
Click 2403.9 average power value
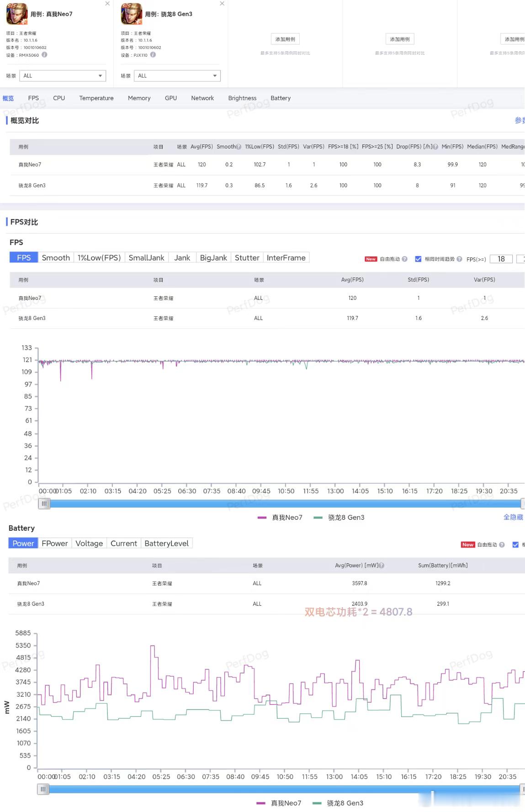coord(360,604)
